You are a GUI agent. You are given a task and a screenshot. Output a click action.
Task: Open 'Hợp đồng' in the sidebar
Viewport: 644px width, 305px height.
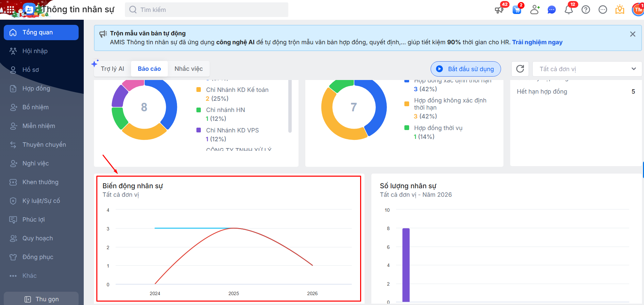point(36,89)
